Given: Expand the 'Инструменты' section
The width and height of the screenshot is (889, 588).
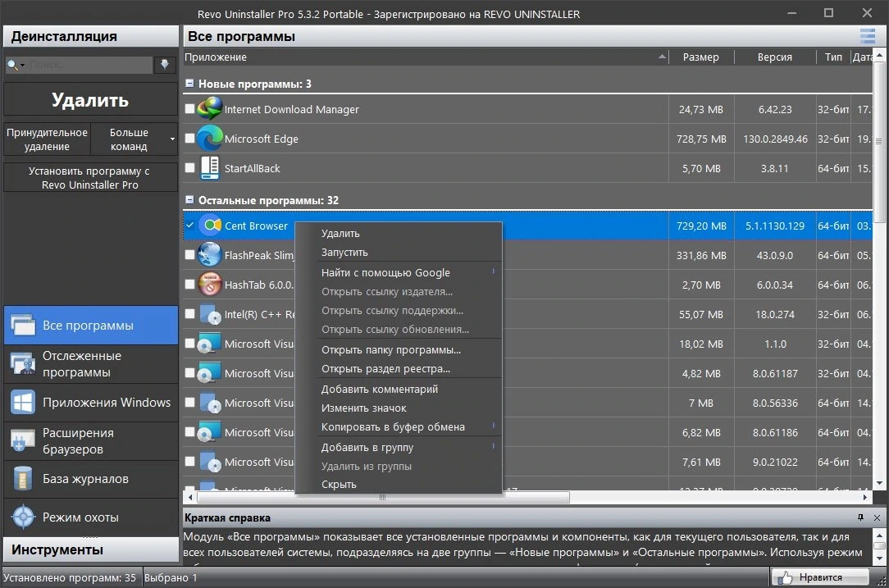Looking at the screenshot, I should coord(91,549).
